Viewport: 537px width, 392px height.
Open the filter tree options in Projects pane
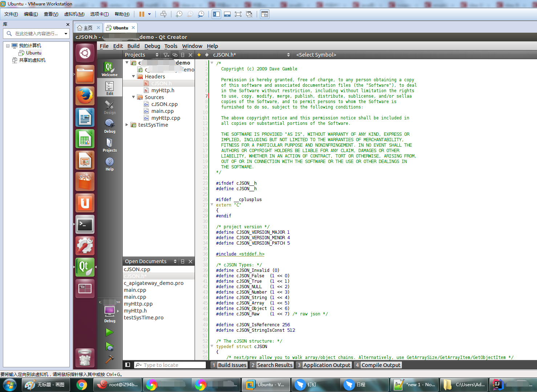(x=166, y=55)
